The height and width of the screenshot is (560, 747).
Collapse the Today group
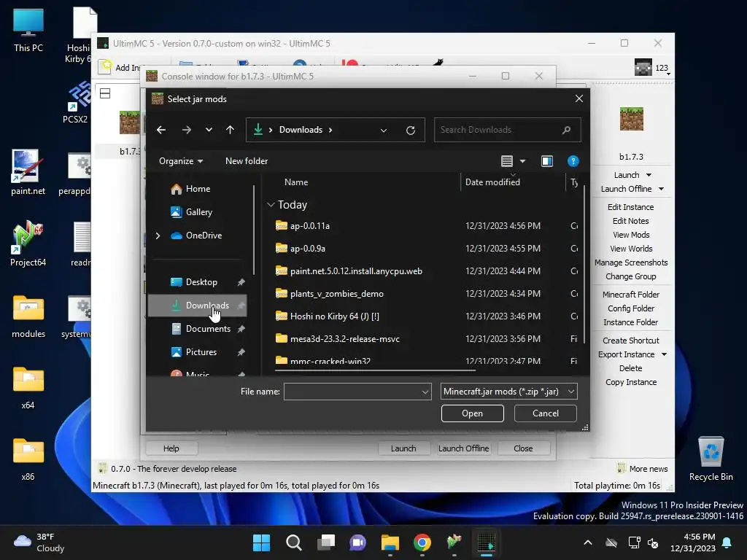[271, 205]
